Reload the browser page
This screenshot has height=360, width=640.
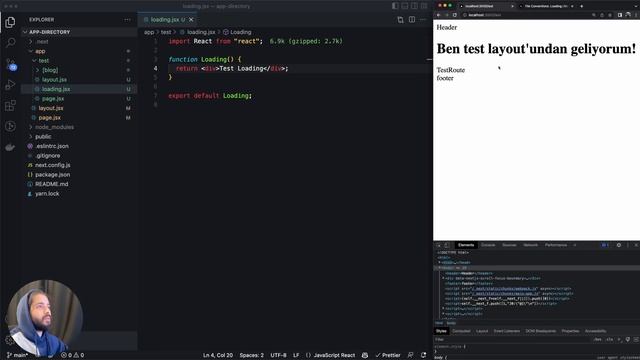(x=455, y=15)
